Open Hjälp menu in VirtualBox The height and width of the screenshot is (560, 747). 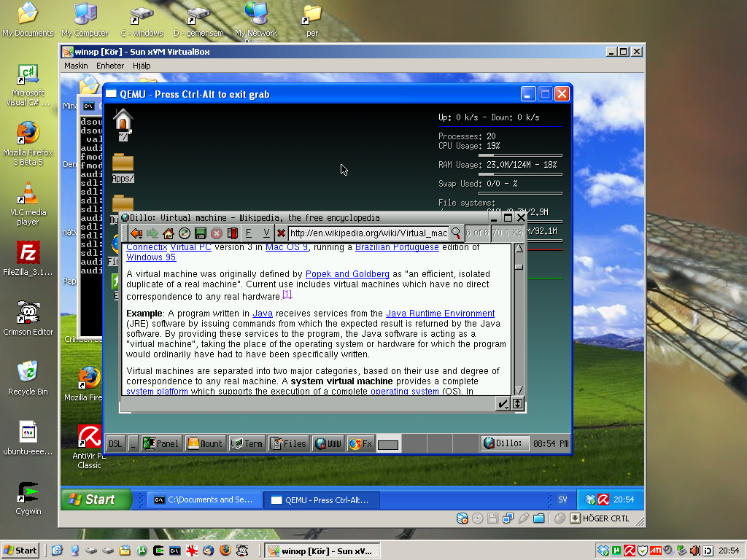pos(142,66)
